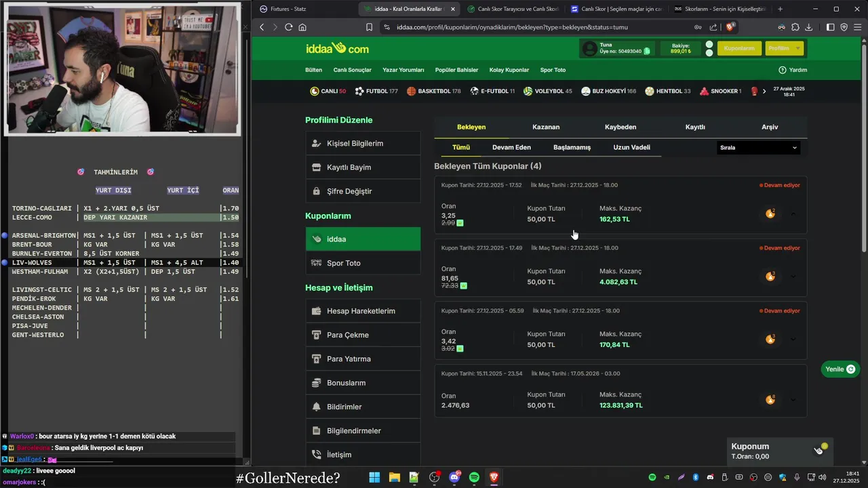Open File Explorer from the taskbar
The width and height of the screenshot is (868, 488).
[x=394, y=477]
